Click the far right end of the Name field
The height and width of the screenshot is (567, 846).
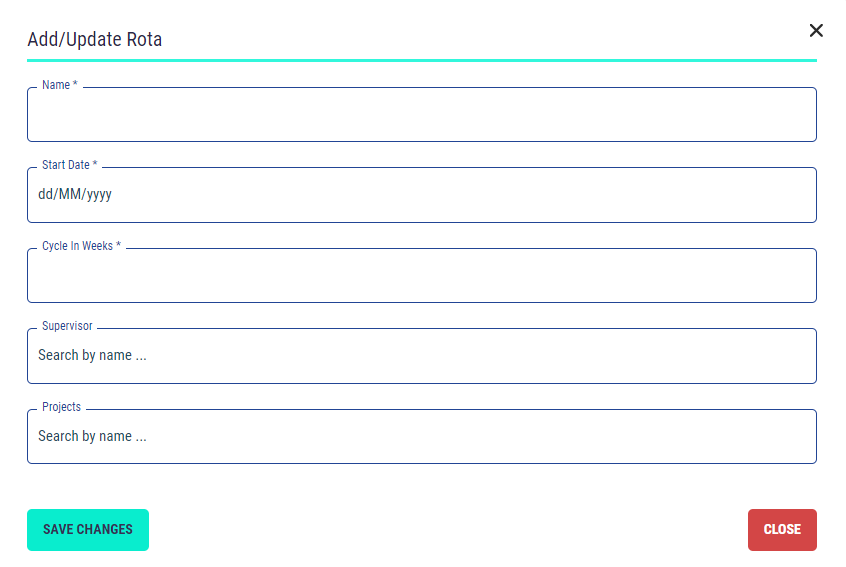coord(800,115)
